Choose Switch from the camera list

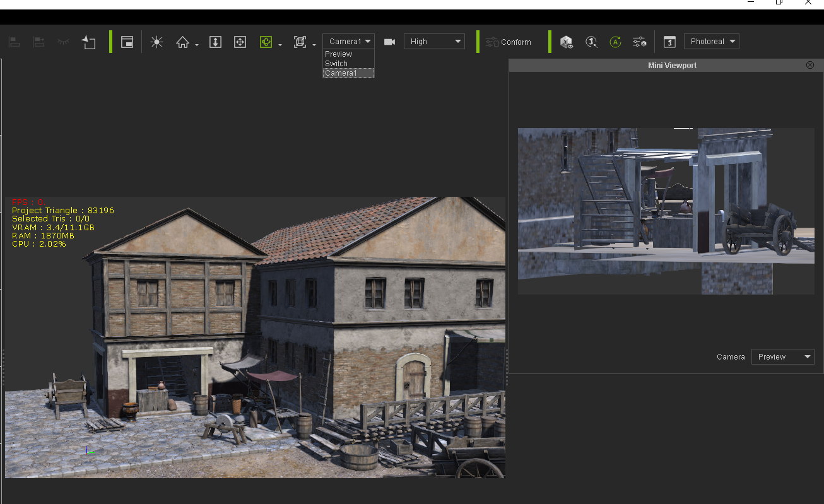click(348, 64)
